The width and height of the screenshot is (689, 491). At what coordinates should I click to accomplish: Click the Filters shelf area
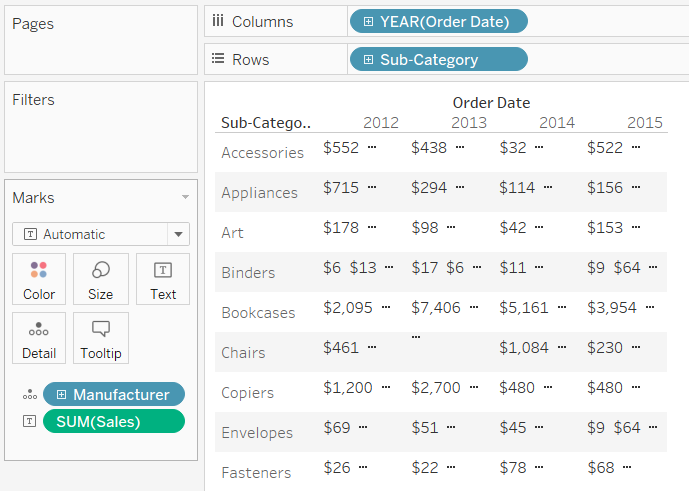[x=100, y=130]
